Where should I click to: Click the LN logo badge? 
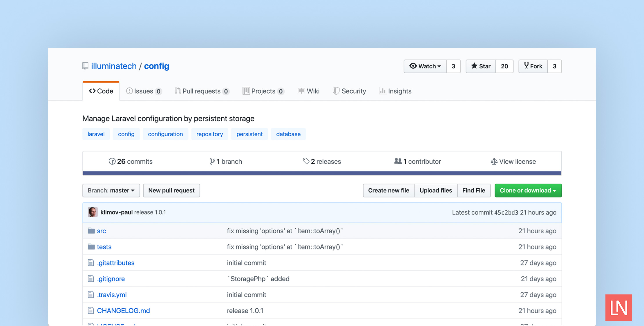coord(618,308)
